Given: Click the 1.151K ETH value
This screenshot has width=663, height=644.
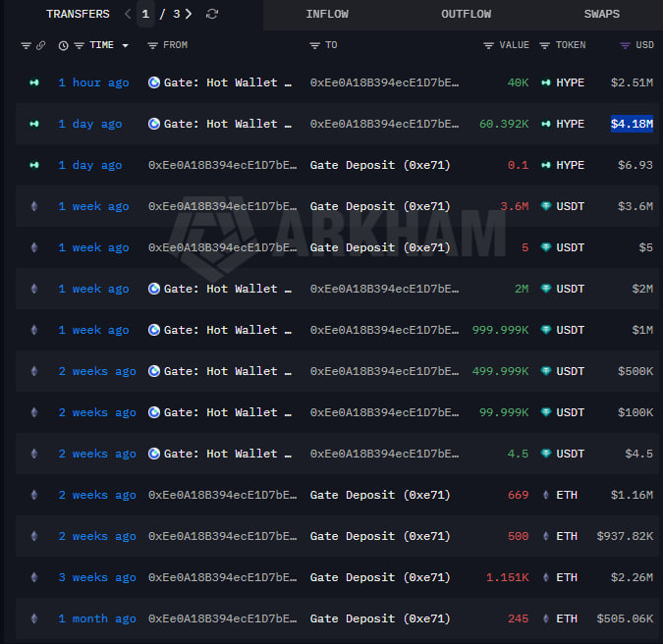Looking at the screenshot, I should pyautogui.click(x=508, y=577).
